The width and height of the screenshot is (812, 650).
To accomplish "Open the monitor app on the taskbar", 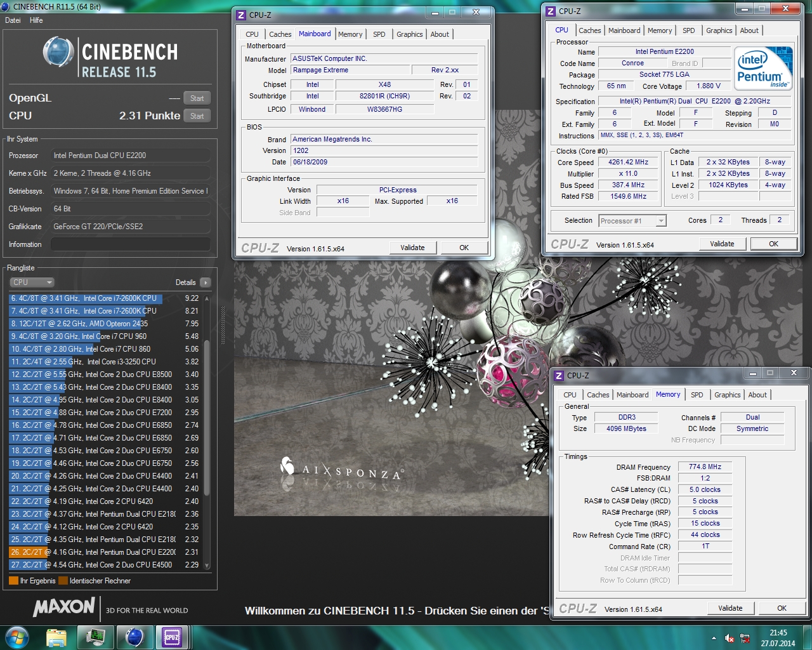I will [96, 637].
